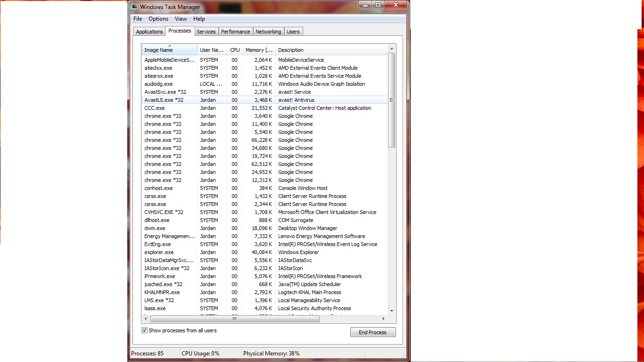Select the IAStorIcon.exe *32 process
644x362 pixels.
click(x=265, y=268)
